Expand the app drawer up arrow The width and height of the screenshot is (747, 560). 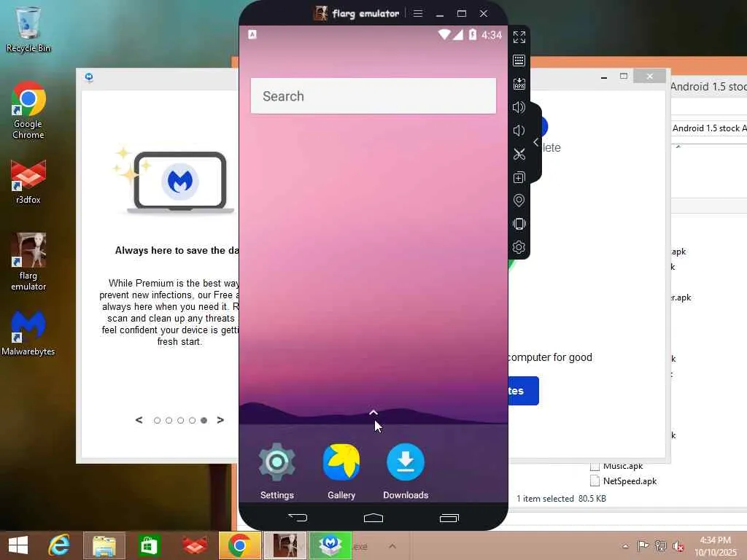[x=373, y=412]
